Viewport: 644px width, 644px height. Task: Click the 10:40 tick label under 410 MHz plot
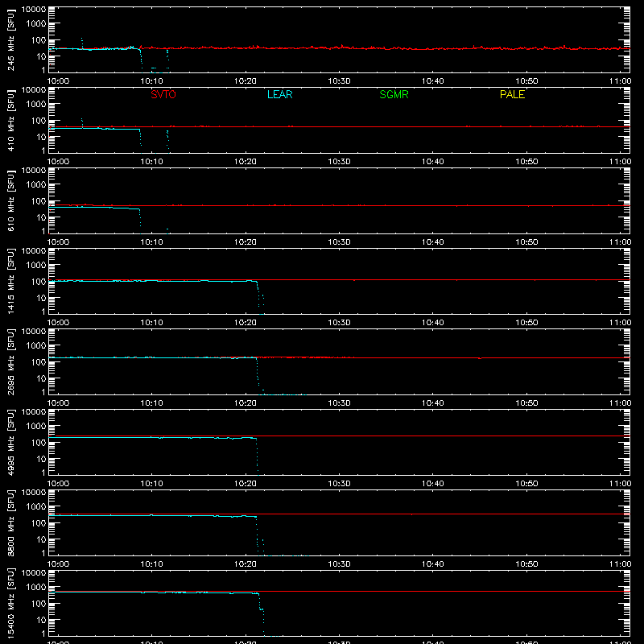(432, 162)
